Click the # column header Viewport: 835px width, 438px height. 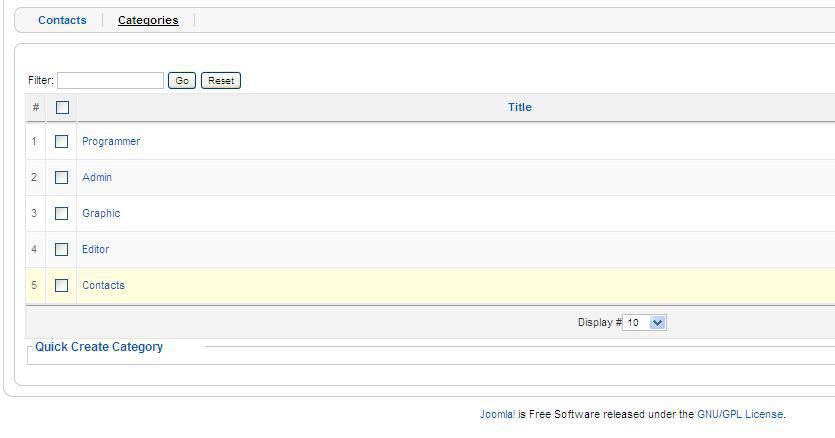point(36,107)
